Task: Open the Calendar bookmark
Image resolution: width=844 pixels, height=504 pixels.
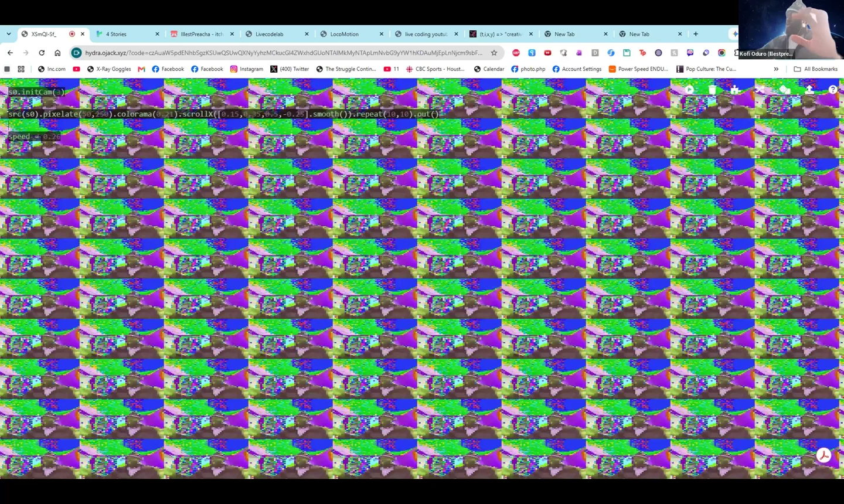Action: point(489,69)
